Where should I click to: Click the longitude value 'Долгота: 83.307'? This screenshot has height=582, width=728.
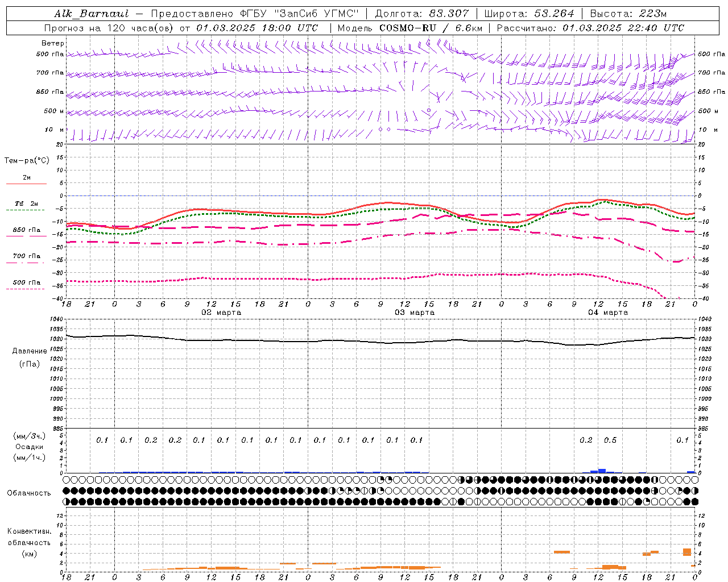click(422, 14)
